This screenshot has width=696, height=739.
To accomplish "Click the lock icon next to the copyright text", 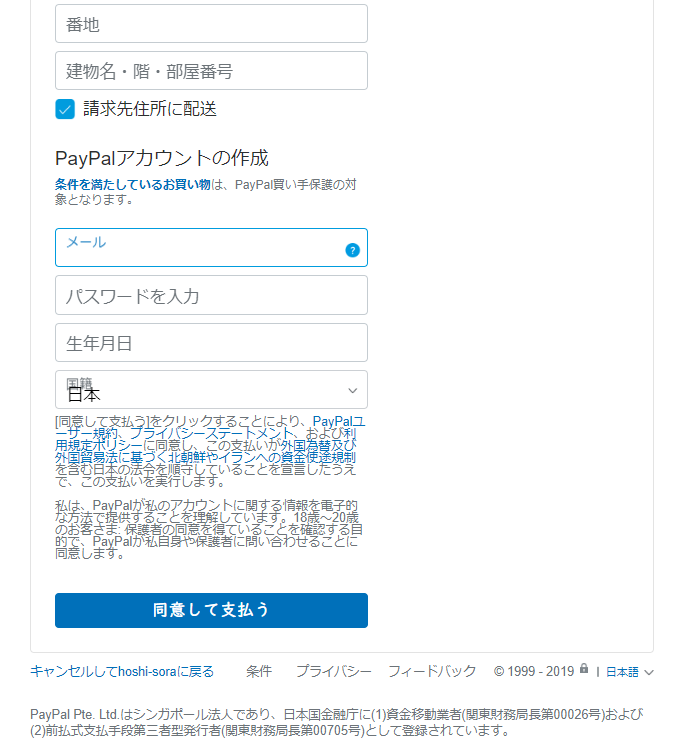I will tap(584, 668).
